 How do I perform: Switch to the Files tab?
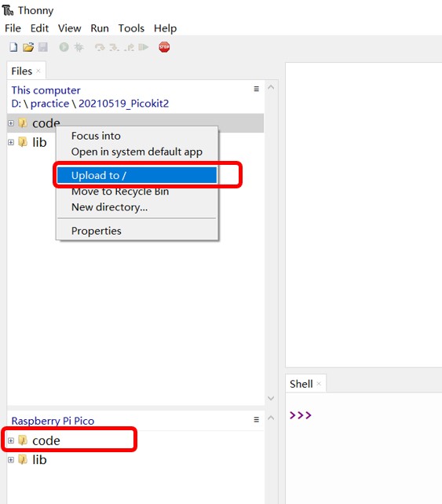(22, 71)
